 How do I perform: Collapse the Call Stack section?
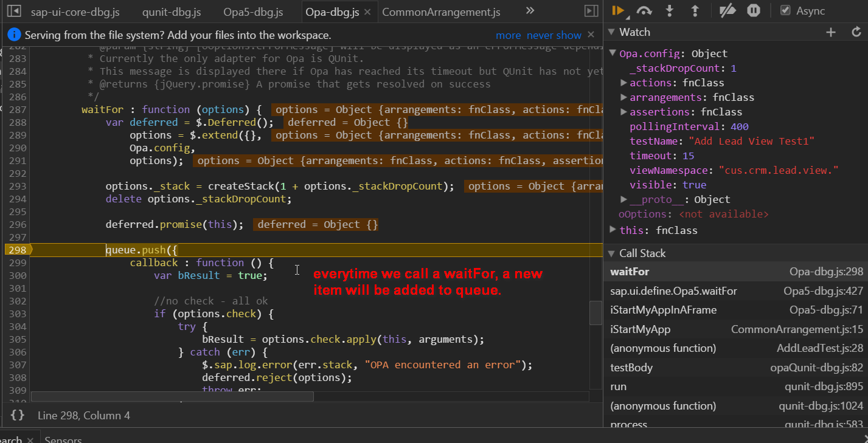[x=612, y=253]
